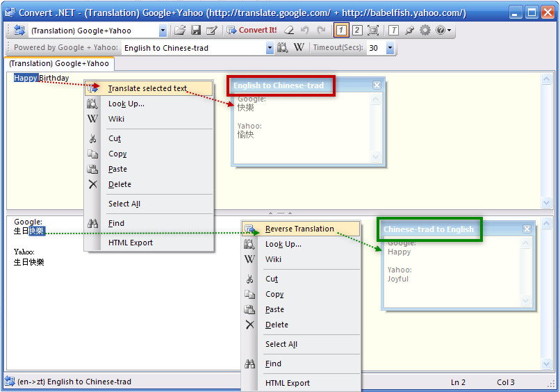
Task: Close the Chinese-trad to English popup
Action: point(527,229)
